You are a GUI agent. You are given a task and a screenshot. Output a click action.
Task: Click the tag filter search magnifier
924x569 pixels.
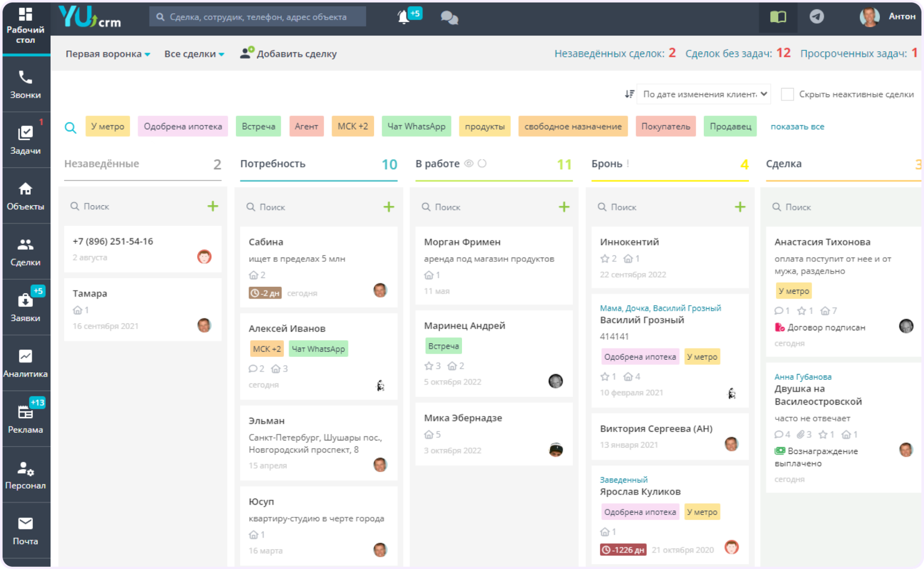coord(71,127)
